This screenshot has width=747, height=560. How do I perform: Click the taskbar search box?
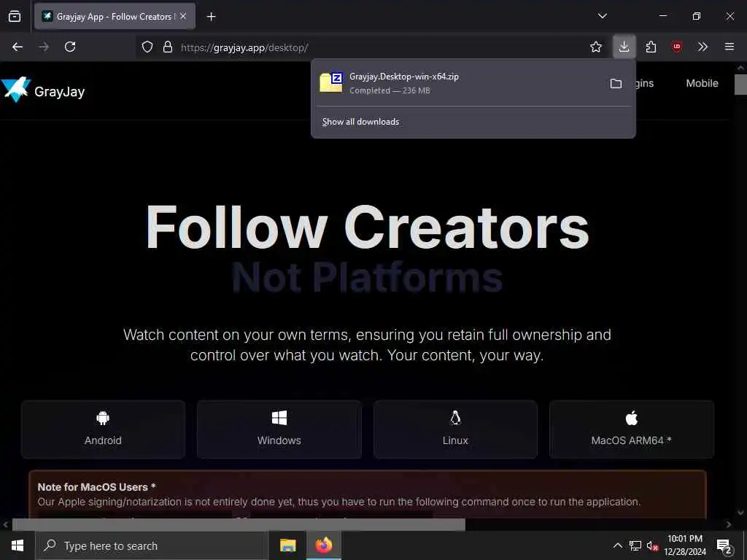[x=152, y=545]
